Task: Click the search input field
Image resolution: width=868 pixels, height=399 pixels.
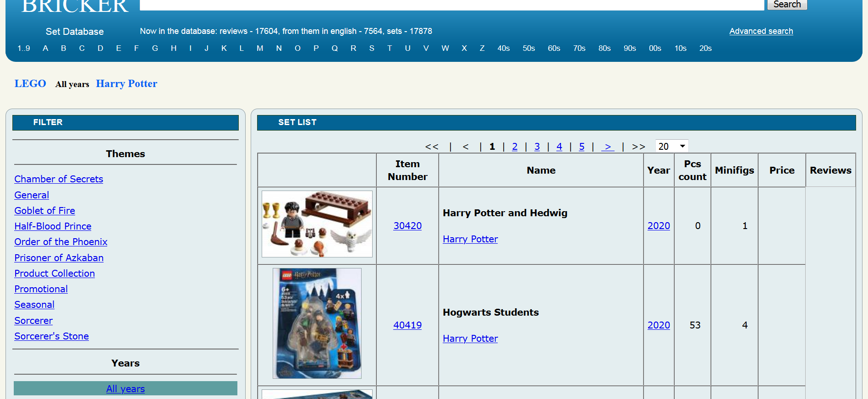Action: (452, 5)
